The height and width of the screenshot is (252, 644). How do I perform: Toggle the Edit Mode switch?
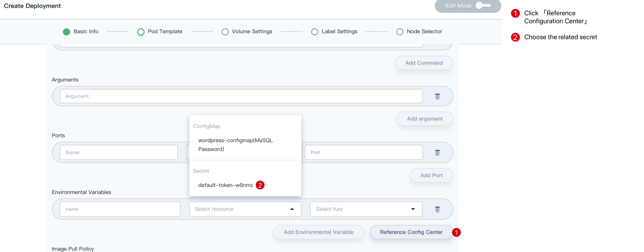tap(483, 6)
